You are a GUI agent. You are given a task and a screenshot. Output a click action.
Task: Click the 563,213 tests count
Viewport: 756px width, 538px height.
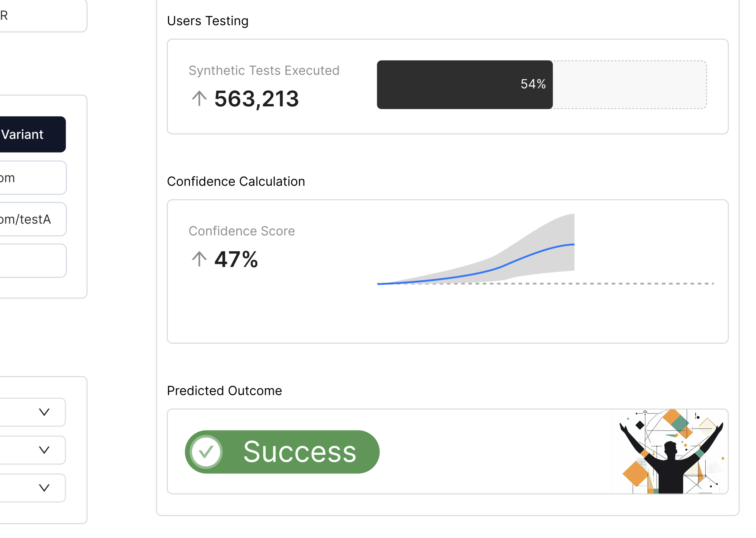(x=256, y=99)
